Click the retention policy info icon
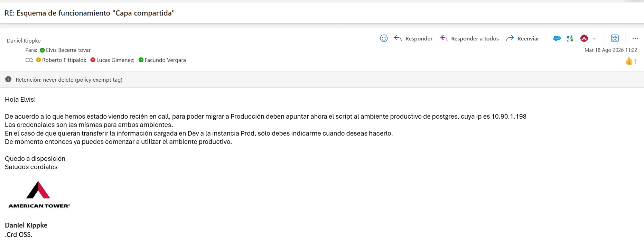Screen dimensions: 644x240 coord(8,80)
